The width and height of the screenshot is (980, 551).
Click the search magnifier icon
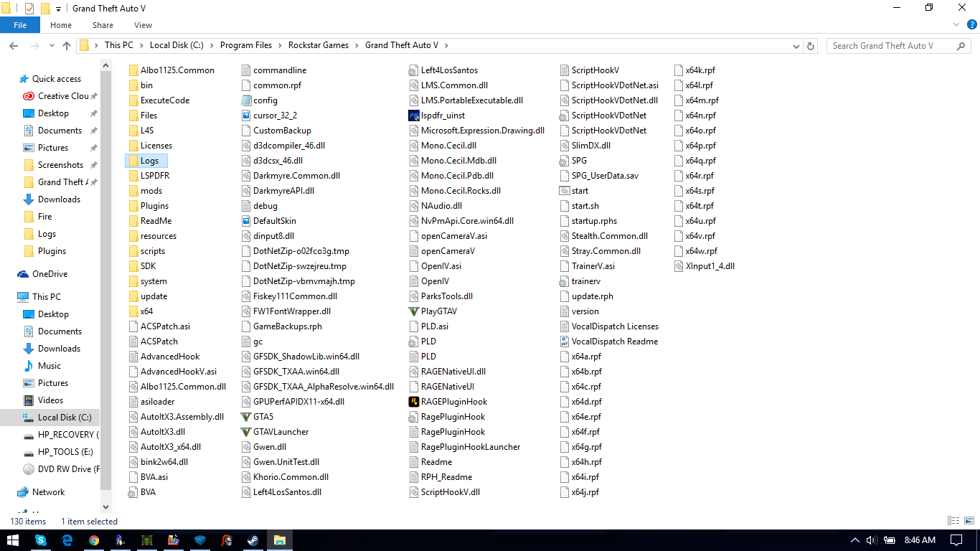961,45
